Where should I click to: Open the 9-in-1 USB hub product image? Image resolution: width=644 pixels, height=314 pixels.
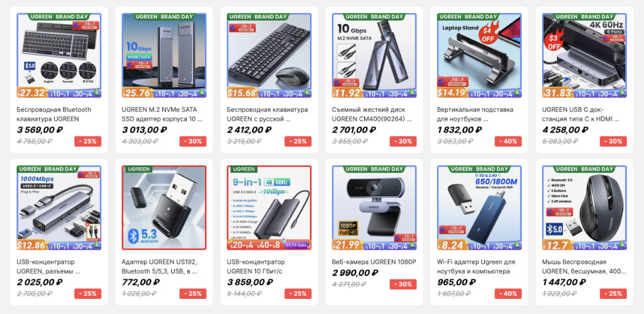(269, 208)
